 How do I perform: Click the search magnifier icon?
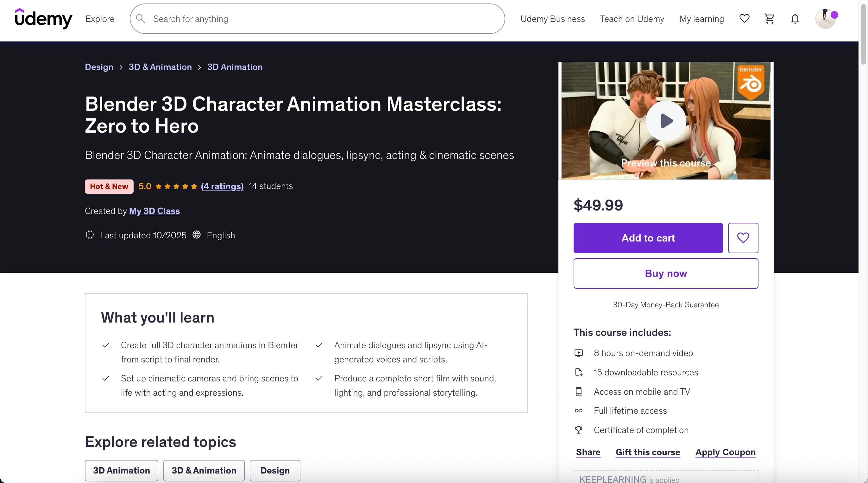coord(141,19)
